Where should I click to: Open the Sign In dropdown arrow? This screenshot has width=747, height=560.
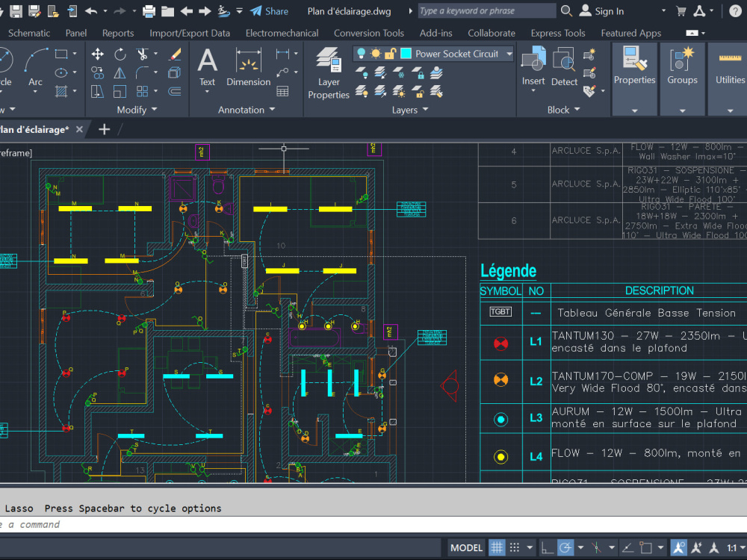(x=663, y=11)
